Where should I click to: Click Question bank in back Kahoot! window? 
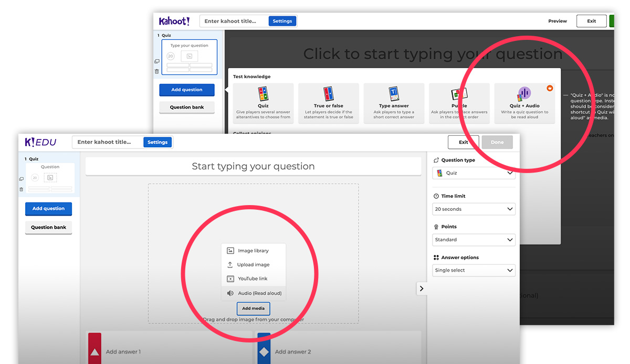pyautogui.click(x=187, y=108)
